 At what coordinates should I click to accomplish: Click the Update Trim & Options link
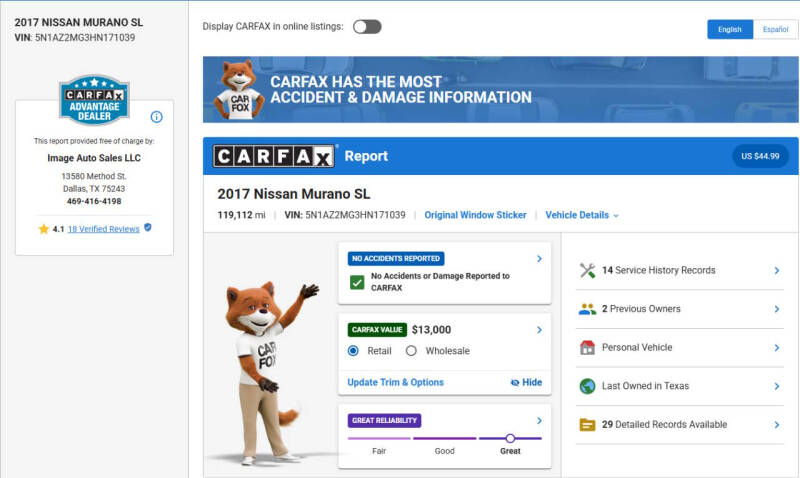tap(395, 383)
